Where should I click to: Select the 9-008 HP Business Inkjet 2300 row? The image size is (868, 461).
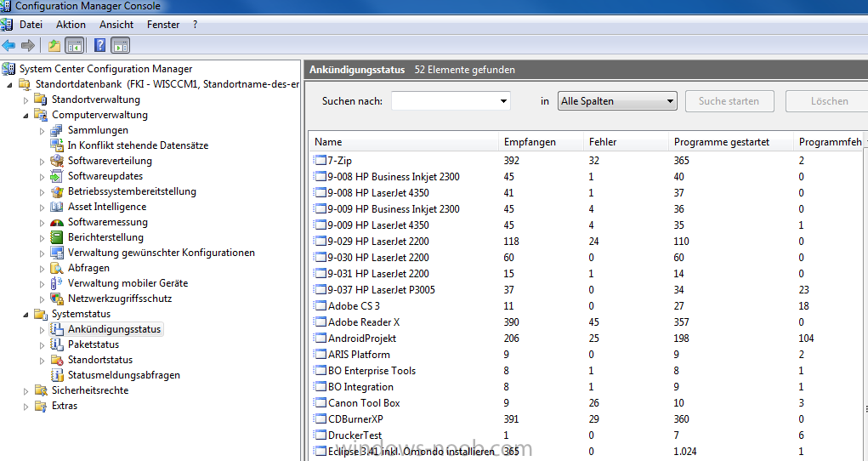click(588, 177)
